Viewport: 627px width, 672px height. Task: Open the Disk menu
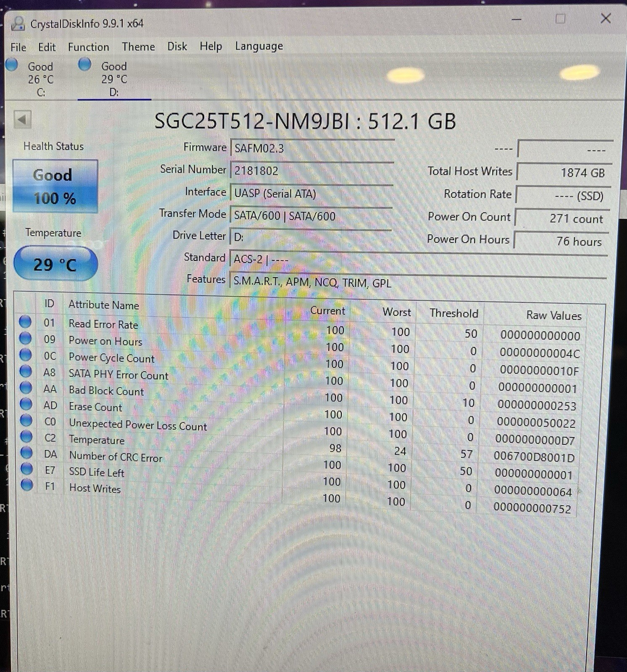click(177, 46)
